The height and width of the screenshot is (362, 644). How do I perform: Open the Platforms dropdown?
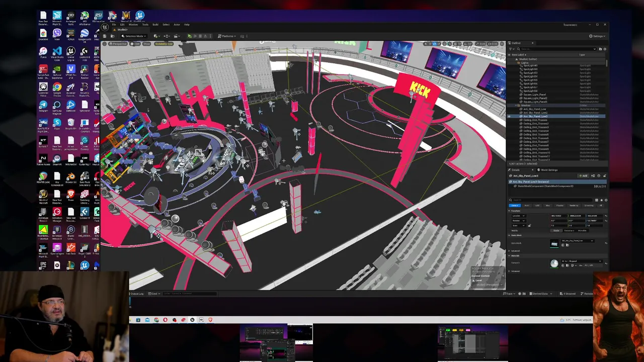[x=227, y=36]
